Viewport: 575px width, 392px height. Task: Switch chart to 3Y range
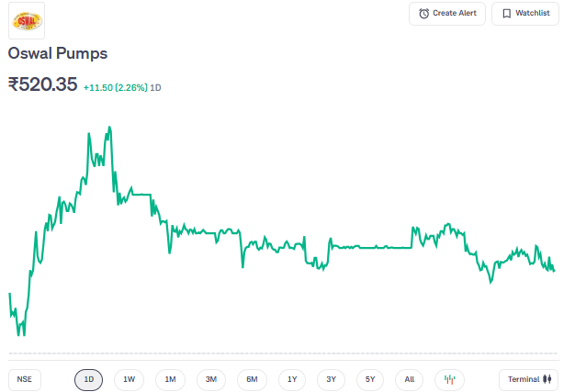[332, 379]
